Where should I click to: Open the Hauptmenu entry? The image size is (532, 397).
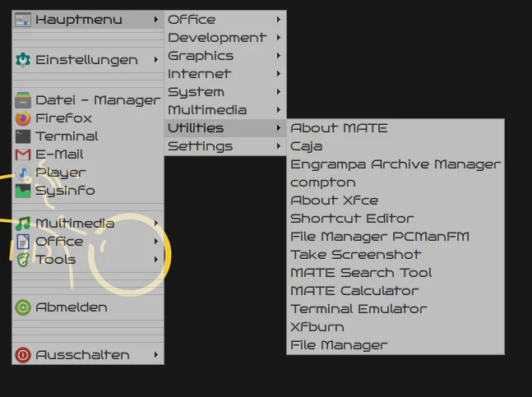88,20
